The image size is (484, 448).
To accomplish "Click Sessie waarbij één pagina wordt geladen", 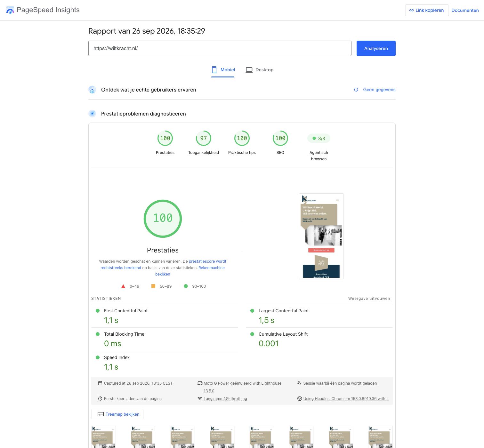I will pyautogui.click(x=340, y=383).
